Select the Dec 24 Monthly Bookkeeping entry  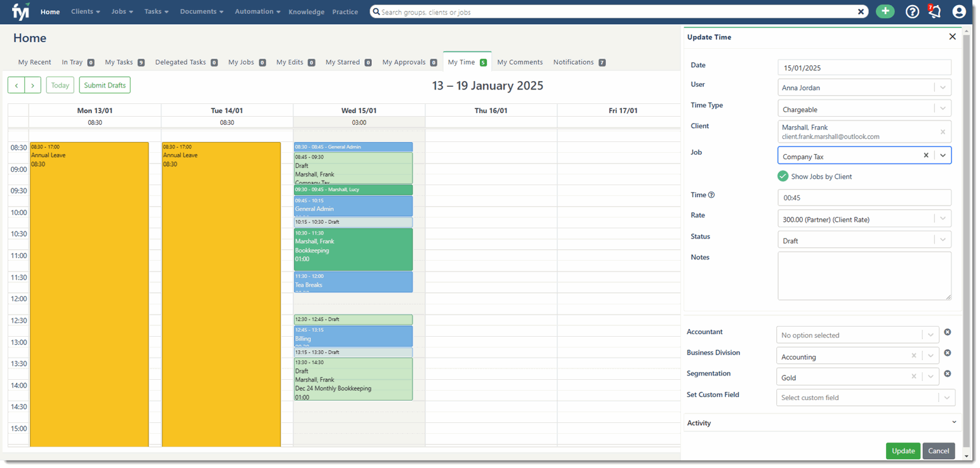click(x=353, y=379)
